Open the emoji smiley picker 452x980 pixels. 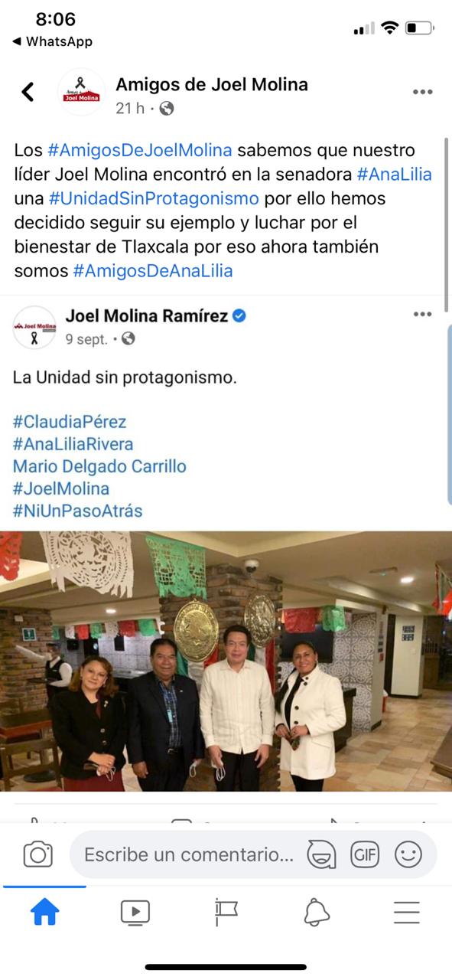tap(408, 854)
